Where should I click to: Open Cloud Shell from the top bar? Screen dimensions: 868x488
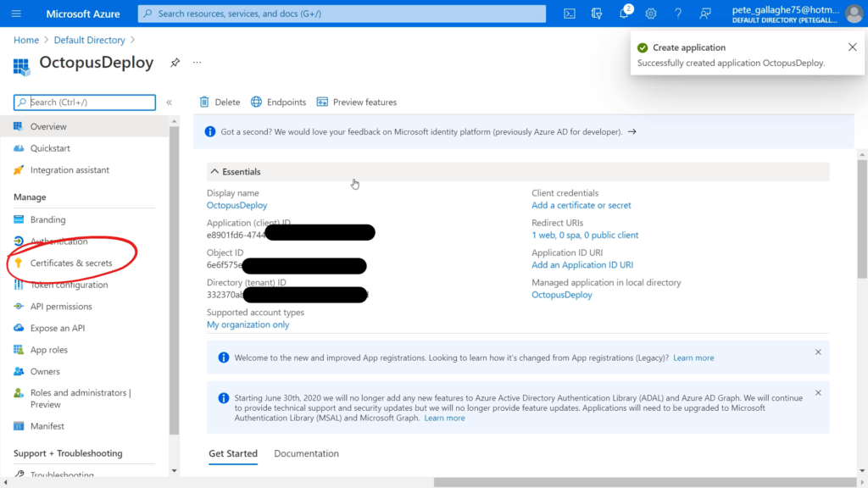pyautogui.click(x=569, y=14)
